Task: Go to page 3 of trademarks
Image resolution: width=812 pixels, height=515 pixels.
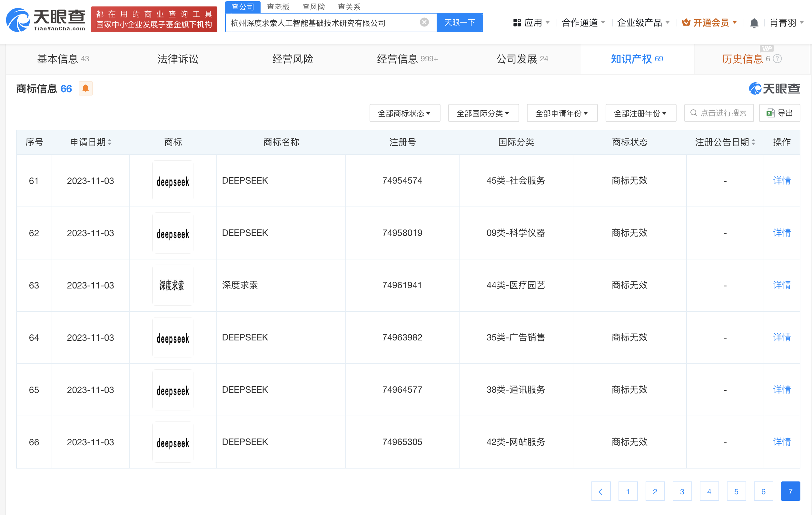Action: [682, 491]
